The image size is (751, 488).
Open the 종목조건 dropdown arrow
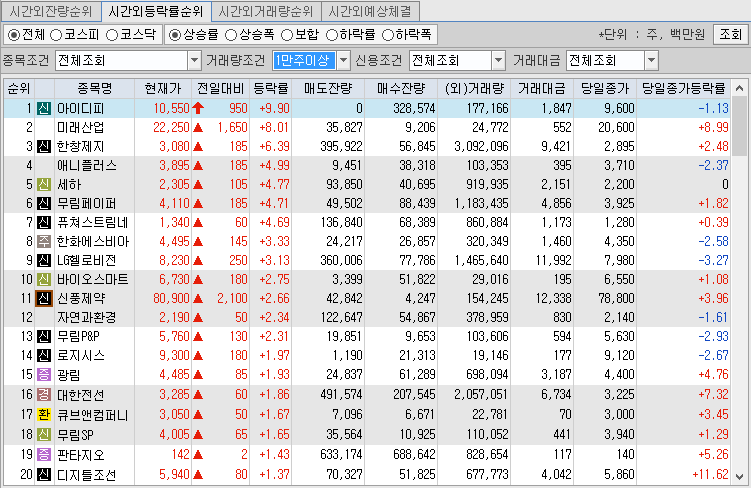pos(194,61)
